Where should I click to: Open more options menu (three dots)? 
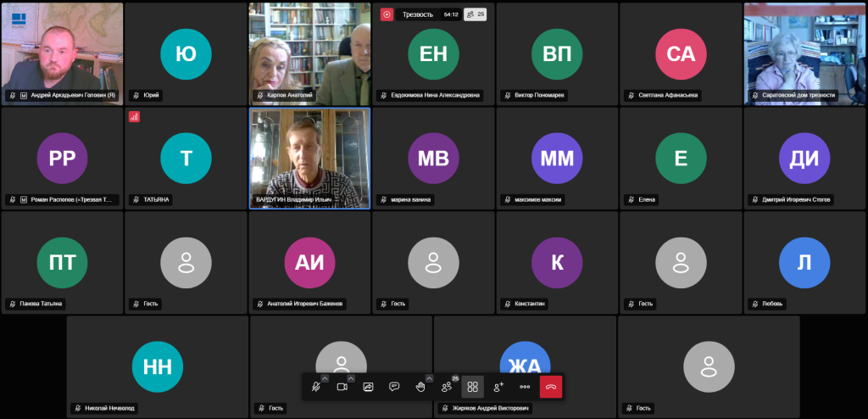pyautogui.click(x=525, y=387)
